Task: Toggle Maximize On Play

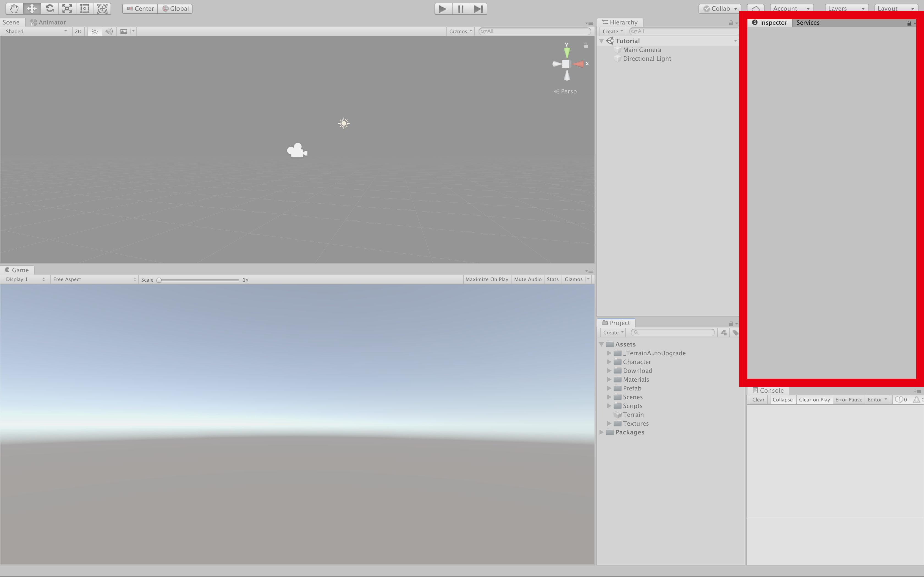Action: (x=486, y=279)
